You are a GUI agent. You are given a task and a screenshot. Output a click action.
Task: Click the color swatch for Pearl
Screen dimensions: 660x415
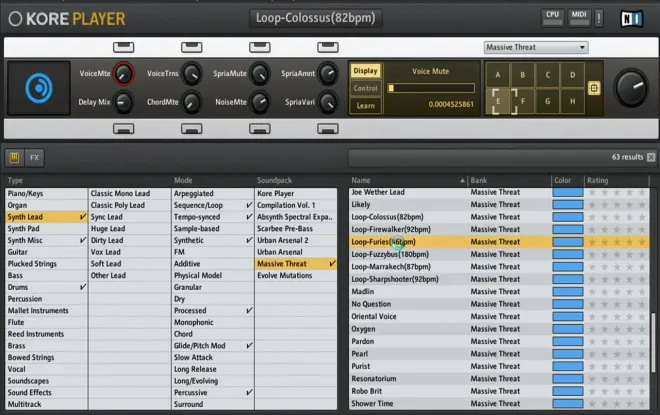pos(568,354)
